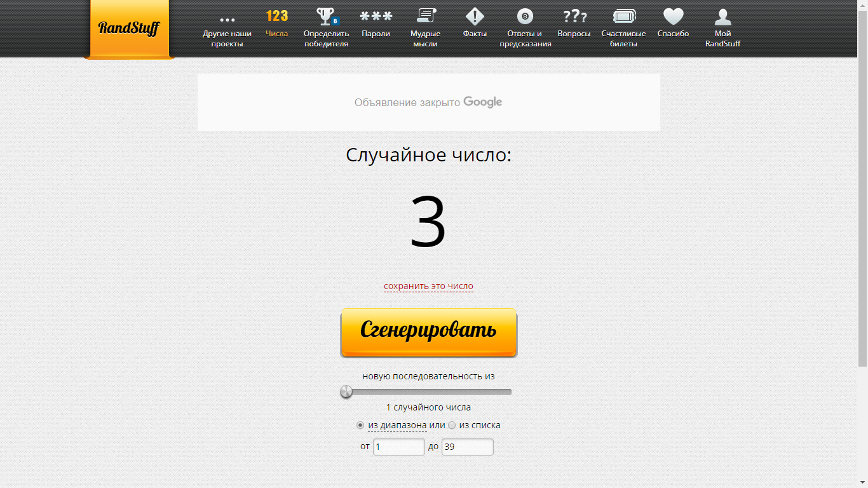Click the 'из списка' label text

(480, 425)
